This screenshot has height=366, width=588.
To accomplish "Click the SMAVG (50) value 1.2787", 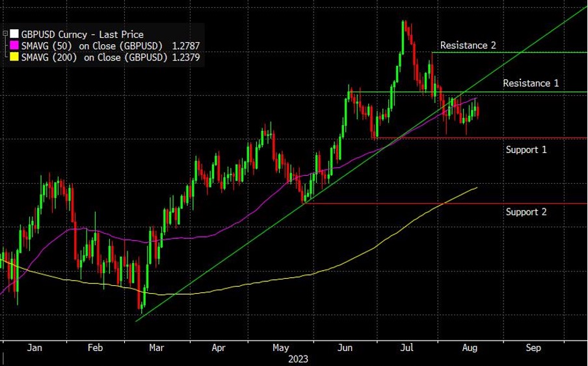I will (185, 46).
